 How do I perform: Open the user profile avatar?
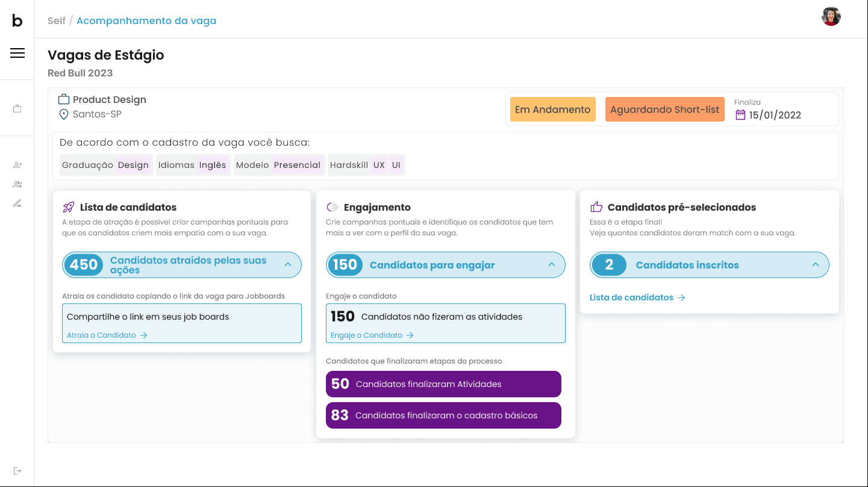click(831, 17)
